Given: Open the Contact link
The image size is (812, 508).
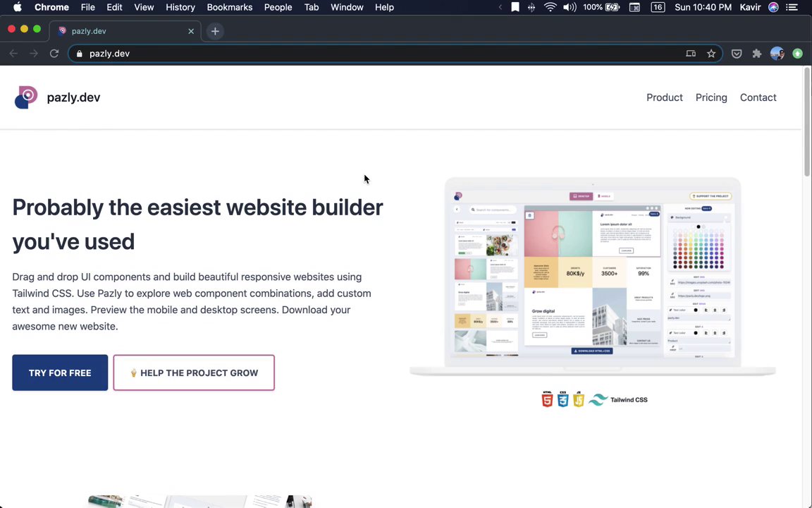Looking at the screenshot, I should point(758,97).
